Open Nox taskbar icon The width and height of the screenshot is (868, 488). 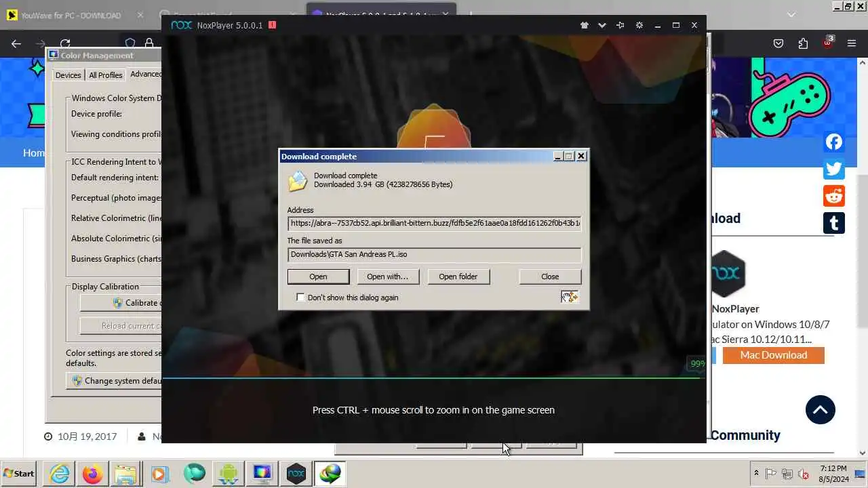click(x=296, y=474)
